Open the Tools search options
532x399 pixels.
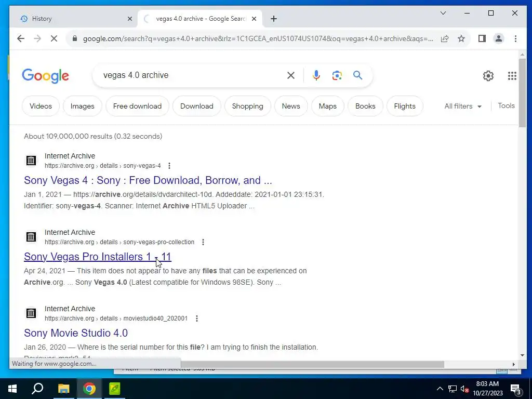pyautogui.click(x=506, y=106)
